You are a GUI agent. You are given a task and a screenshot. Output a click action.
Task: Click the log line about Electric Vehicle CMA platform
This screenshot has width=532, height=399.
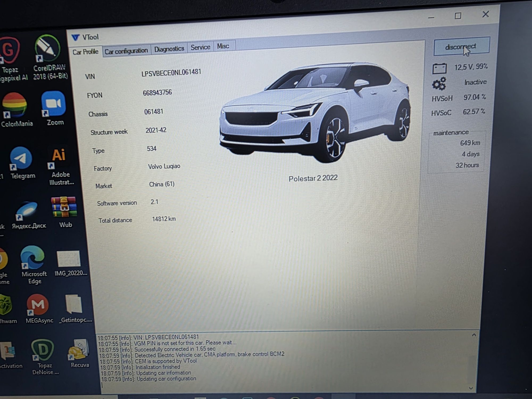(192, 355)
